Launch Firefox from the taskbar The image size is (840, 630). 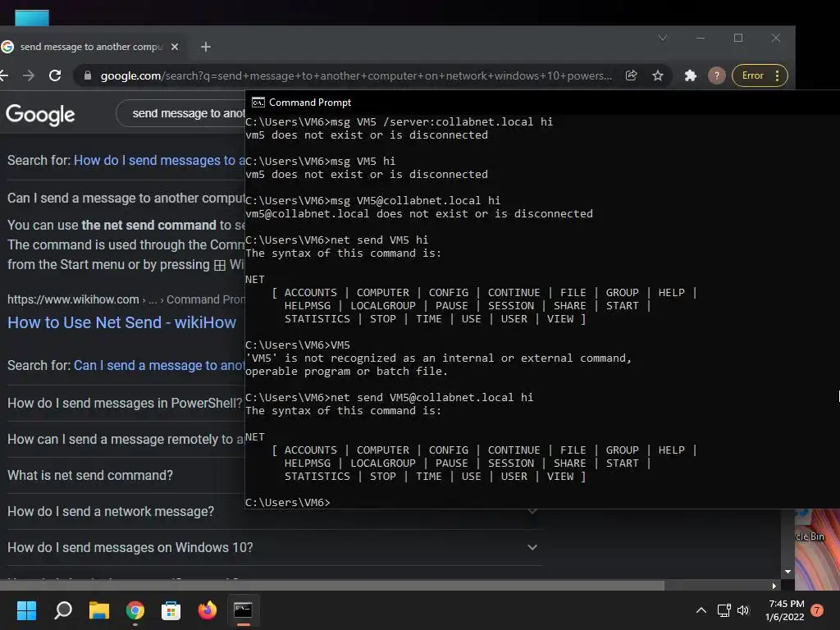coord(208,610)
